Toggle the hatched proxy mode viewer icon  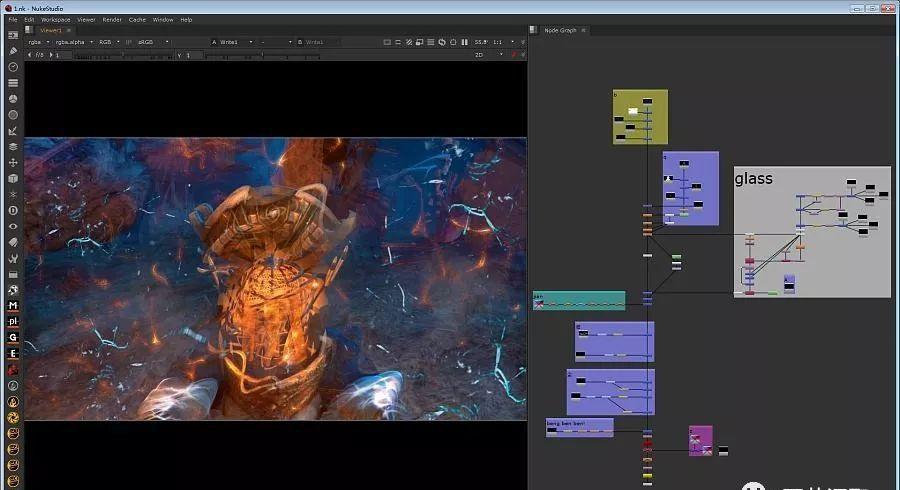point(409,42)
